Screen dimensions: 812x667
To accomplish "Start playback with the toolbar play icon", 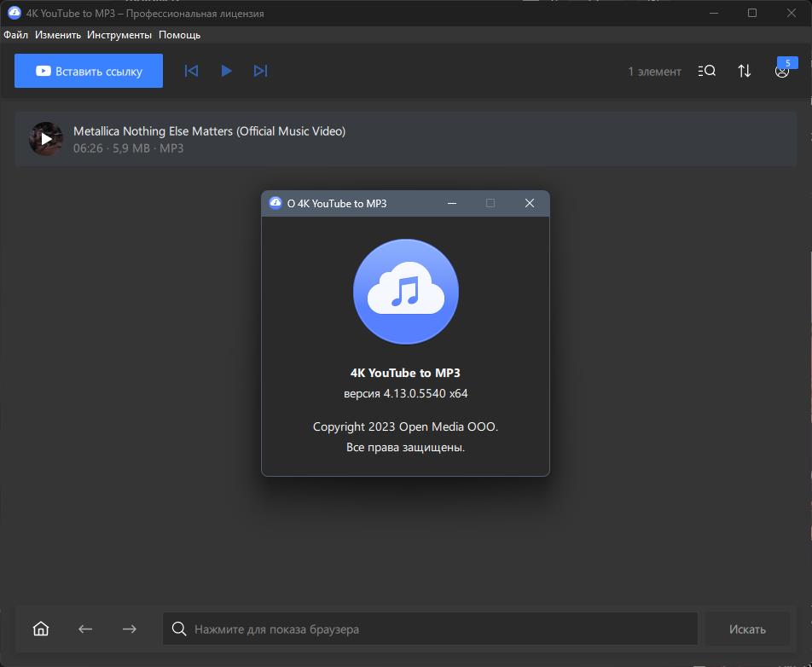I will pos(226,71).
